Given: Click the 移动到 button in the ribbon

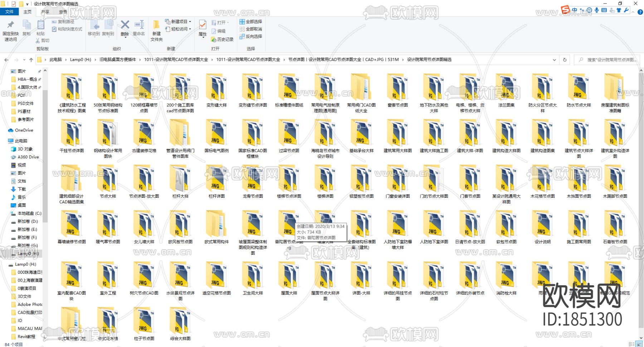Looking at the screenshot, I should 94,28.
